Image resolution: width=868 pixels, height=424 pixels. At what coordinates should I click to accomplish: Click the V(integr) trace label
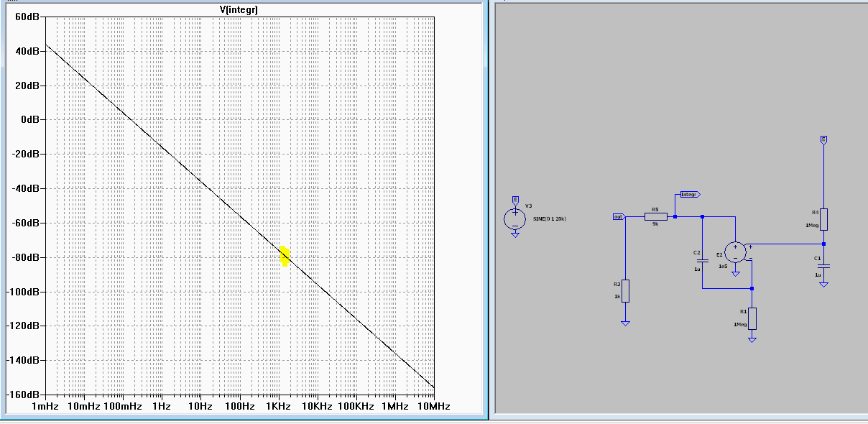[239, 9]
